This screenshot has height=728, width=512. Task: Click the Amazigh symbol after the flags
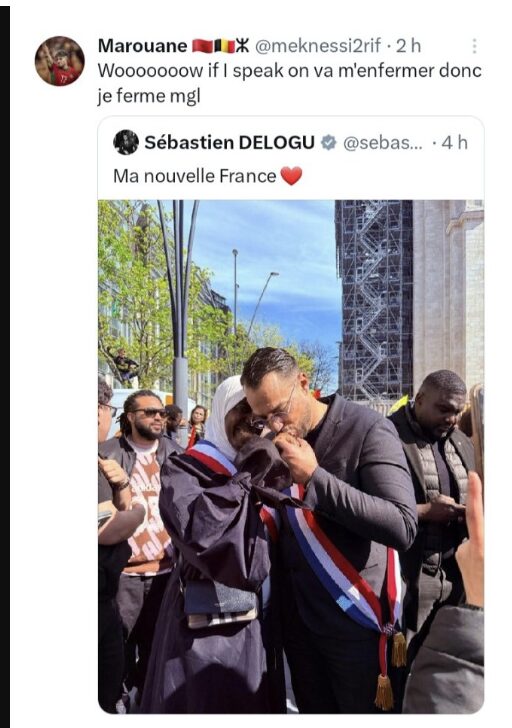[x=242, y=46]
